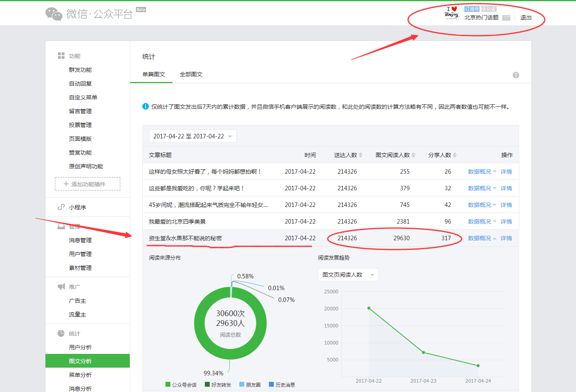Toggle 好友转发 legend swatch
This screenshot has height=392, width=576.
207,384
